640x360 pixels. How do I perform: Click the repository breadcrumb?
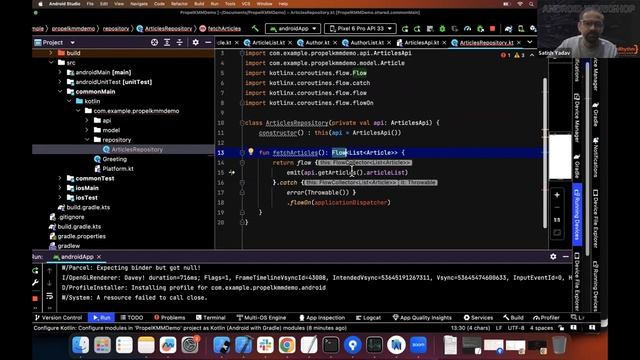click(116, 29)
